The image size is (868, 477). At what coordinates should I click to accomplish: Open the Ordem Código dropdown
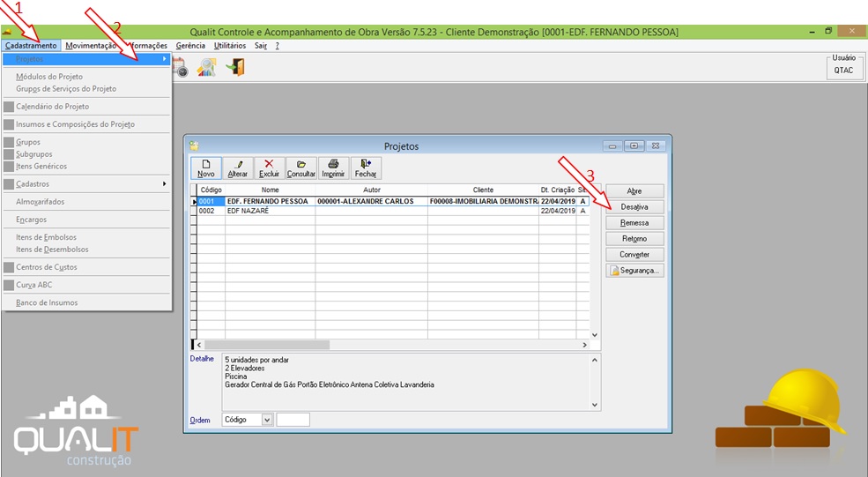coord(267,420)
